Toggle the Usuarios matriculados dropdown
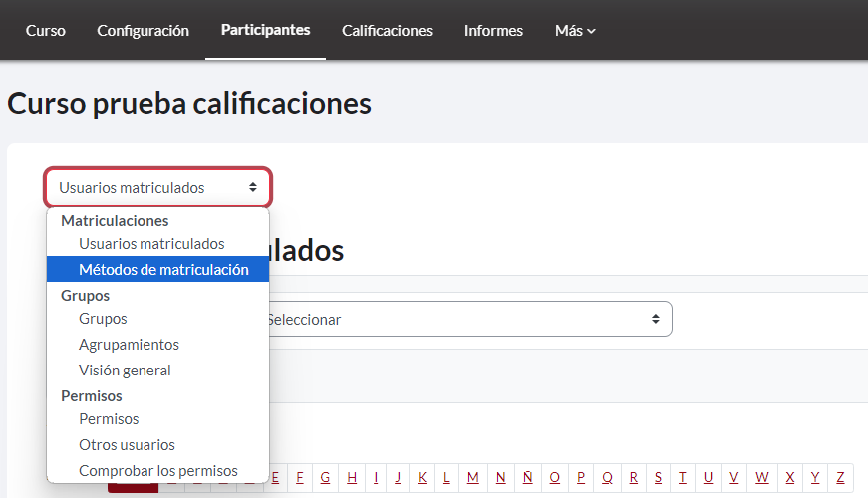Screen dimensions: 868x498 click(x=157, y=187)
